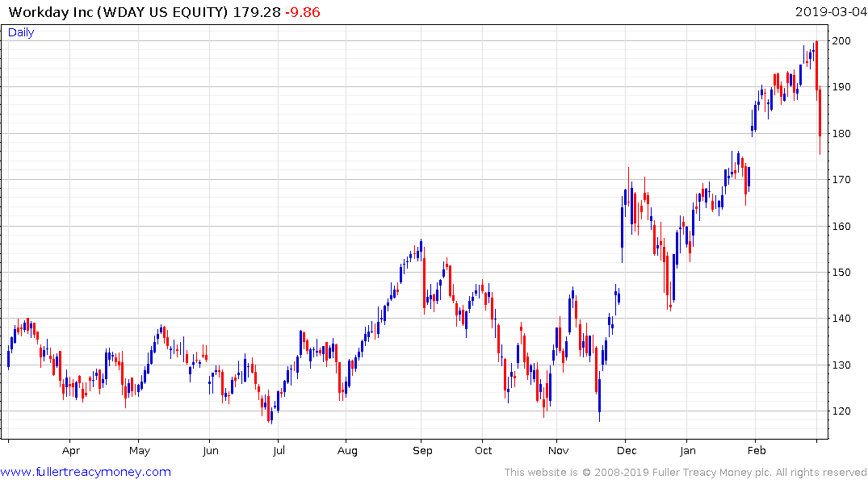Click the Jan label on the time axis

click(x=687, y=451)
